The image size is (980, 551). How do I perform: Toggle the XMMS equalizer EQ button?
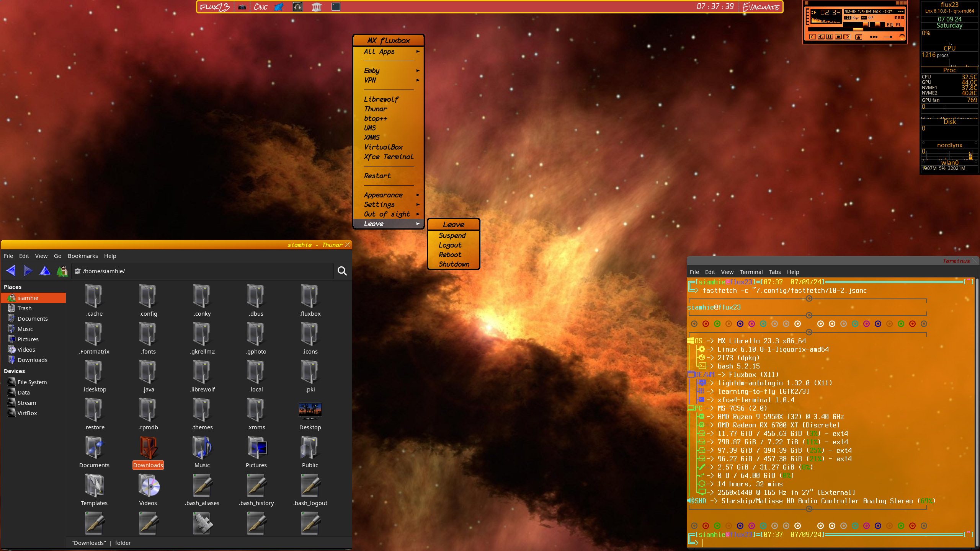pos(890,25)
